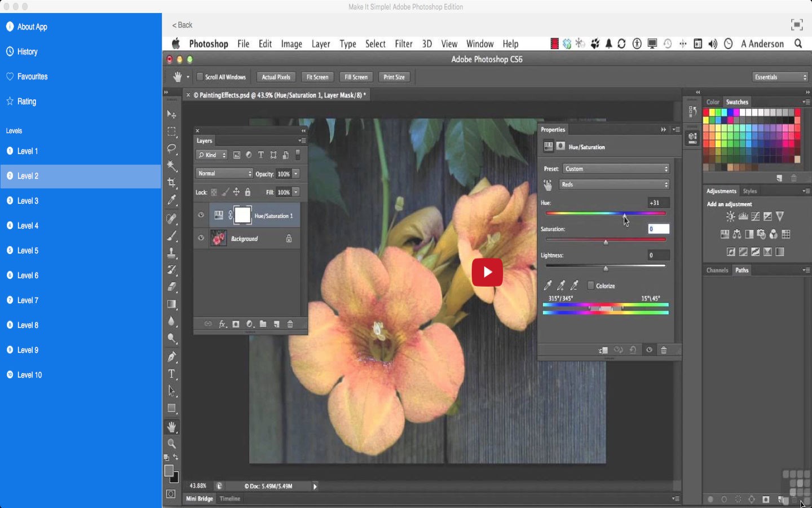Click the volume icon in the menu bar

(713, 43)
